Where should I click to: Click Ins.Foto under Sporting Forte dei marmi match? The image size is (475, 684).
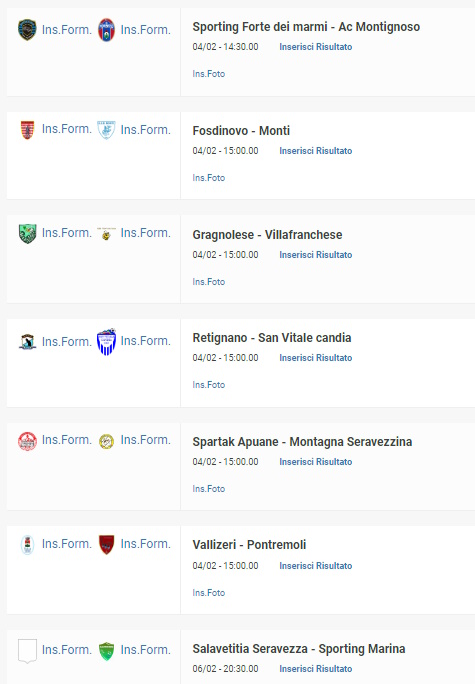[209, 74]
